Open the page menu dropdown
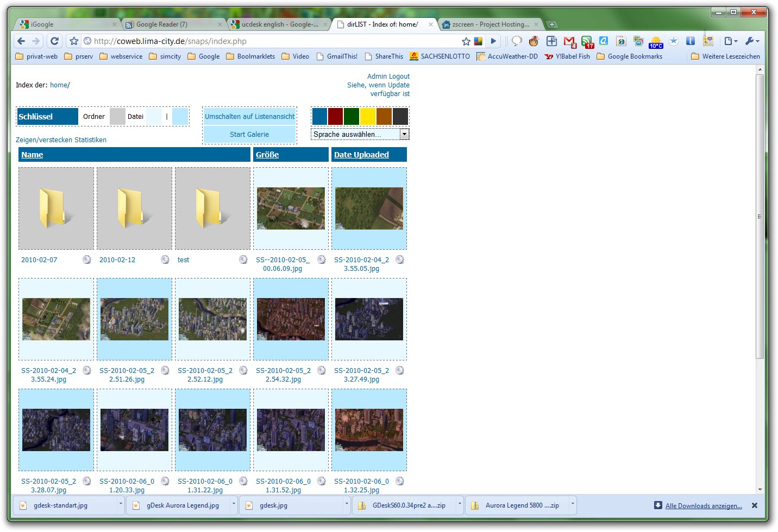 [731, 41]
